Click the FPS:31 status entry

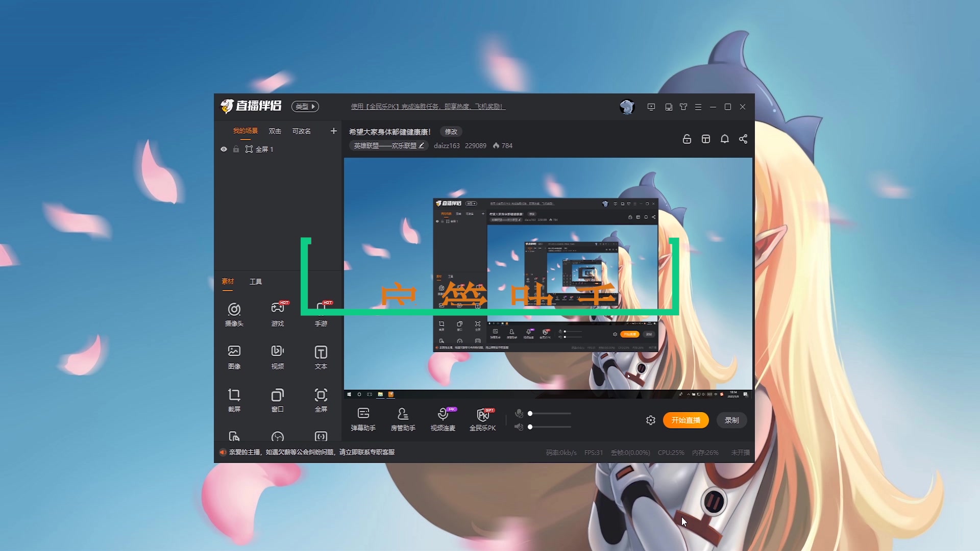pyautogui.click(x=594, y=453)
